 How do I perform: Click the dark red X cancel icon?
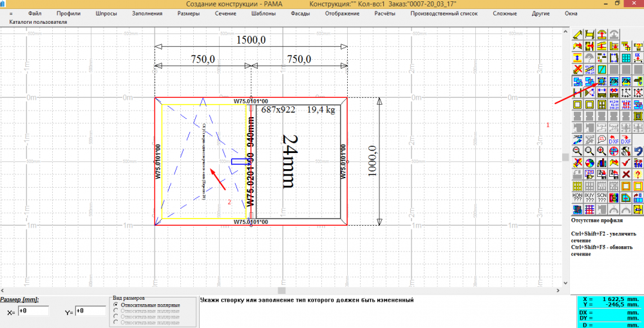(626, 174)
